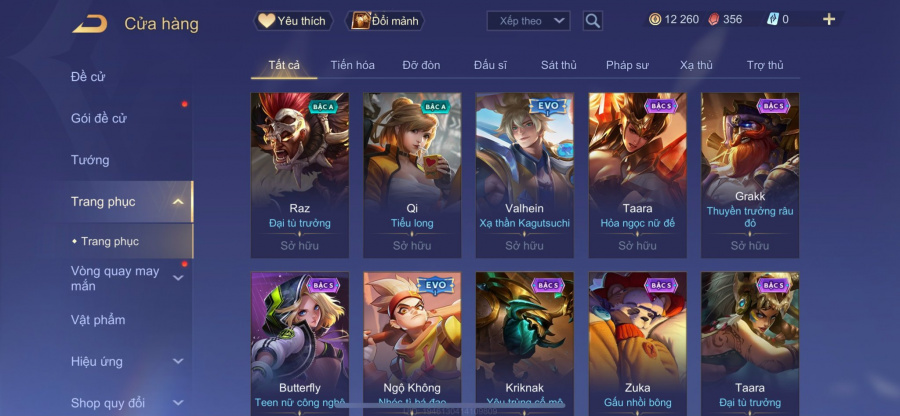Go to Tướng in the sidebar

tap(90, 160)
